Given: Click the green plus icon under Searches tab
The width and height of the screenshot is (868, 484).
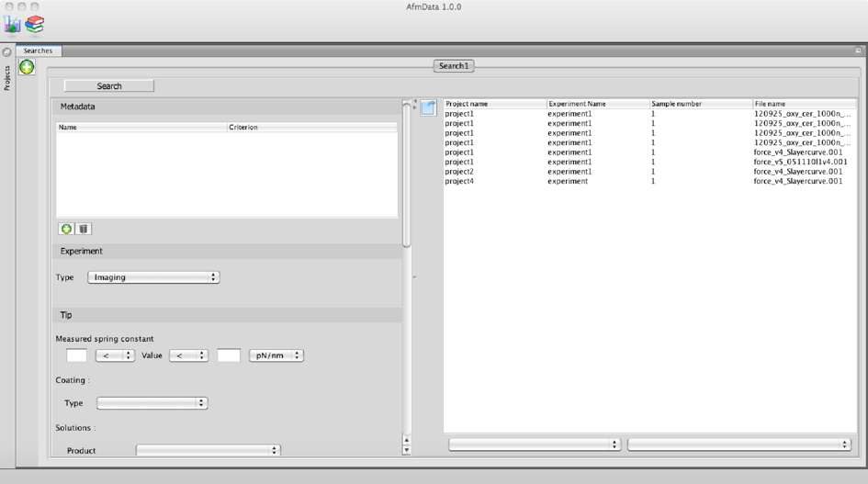Looking at the screenshot, I should point(27,67).
